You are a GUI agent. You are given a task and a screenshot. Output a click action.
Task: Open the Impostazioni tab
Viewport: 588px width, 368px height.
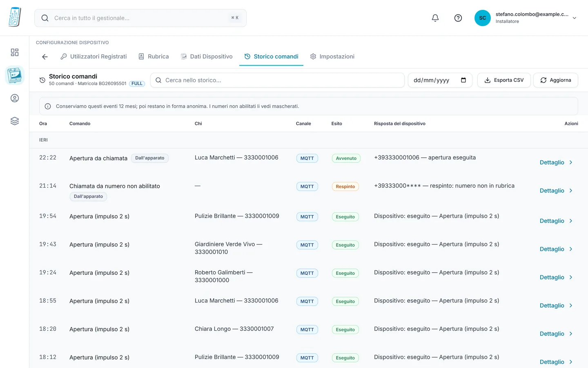(x=332, y=56)
